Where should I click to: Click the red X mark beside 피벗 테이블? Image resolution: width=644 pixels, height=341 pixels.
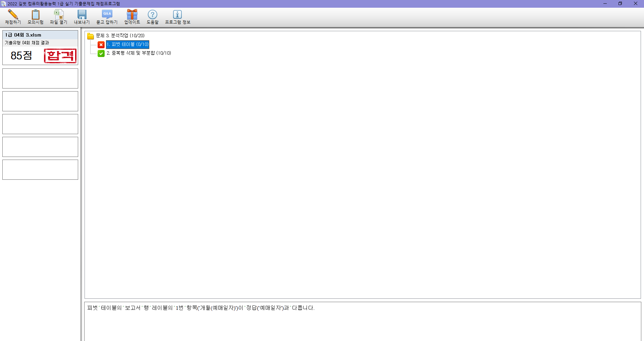click(101, 45)
